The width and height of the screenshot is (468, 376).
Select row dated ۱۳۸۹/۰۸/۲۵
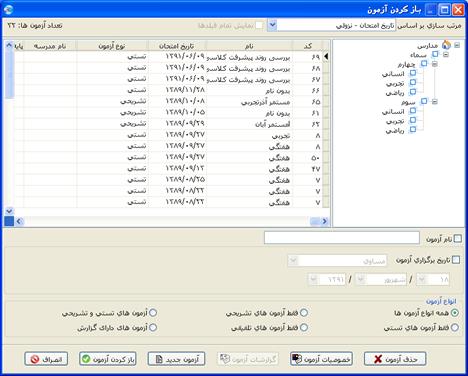pyautogui.click(x=169, y=180)
